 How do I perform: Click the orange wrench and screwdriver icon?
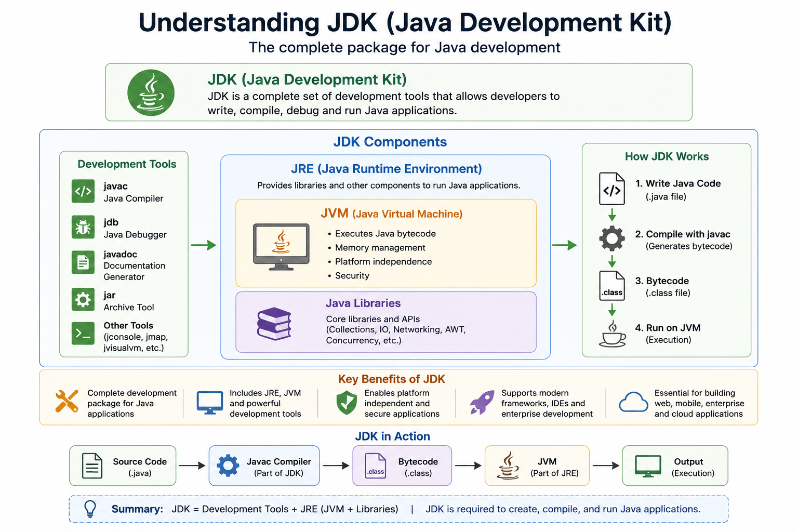[x=66, y=401]
